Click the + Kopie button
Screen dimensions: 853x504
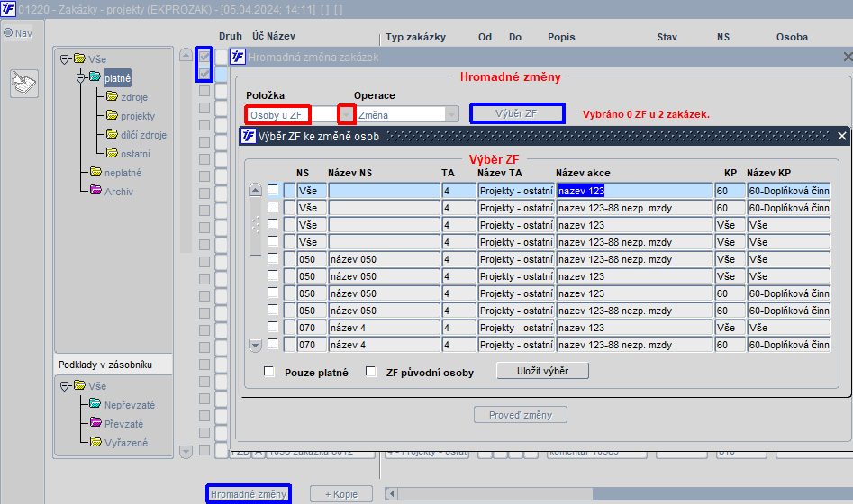[x=341, y=494]
